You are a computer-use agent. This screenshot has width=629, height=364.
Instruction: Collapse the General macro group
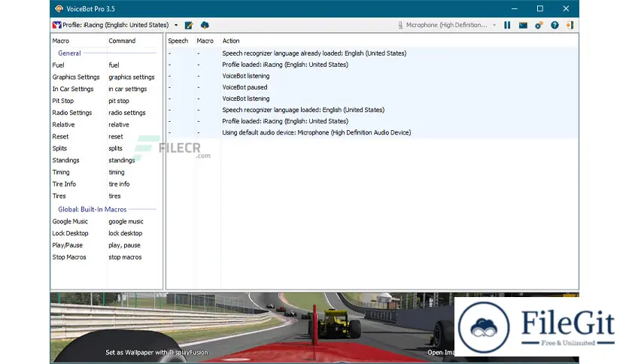(x=69, y=53)
